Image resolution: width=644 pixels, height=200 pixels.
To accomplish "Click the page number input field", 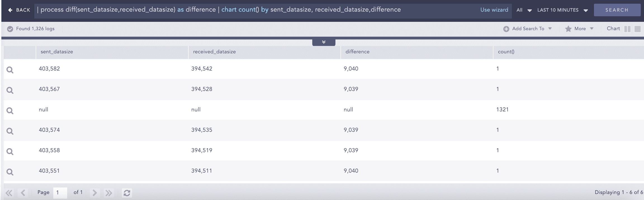I will [60, 192].
